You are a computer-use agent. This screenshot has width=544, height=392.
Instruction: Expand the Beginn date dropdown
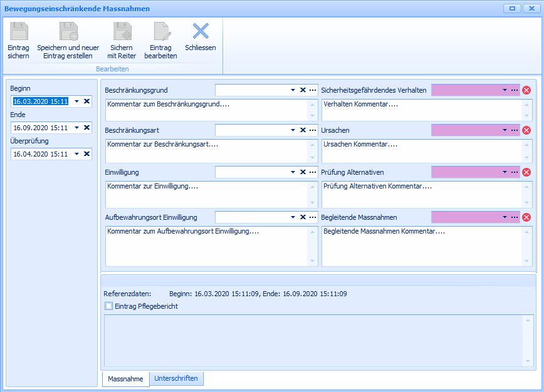click(x=76, y=101)
